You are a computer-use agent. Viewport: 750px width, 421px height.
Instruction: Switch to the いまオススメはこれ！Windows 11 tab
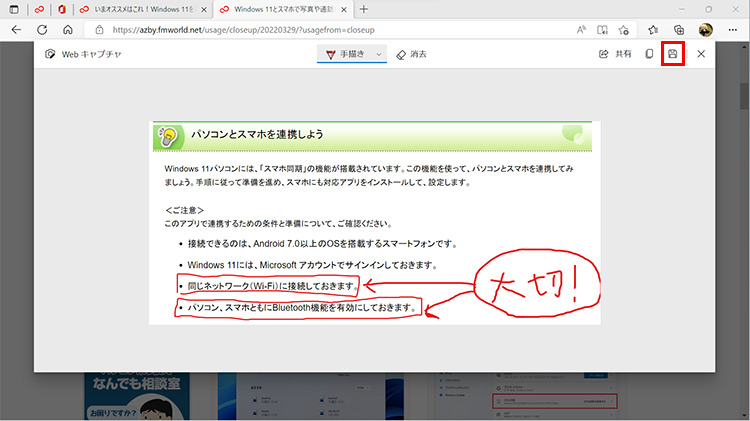pyautogui.click(x=150, y=9)
